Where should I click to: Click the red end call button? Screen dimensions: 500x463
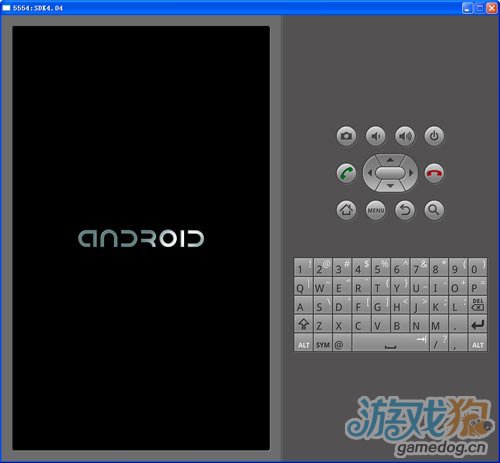coord(434,173)
